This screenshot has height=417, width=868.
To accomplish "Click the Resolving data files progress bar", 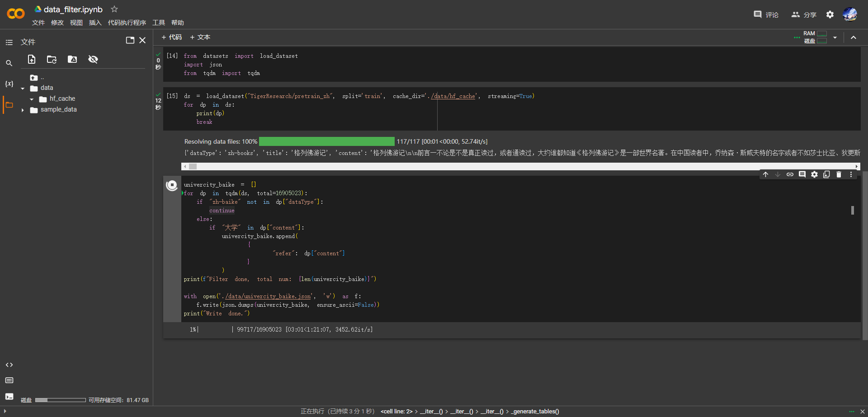I will (326, 141).
